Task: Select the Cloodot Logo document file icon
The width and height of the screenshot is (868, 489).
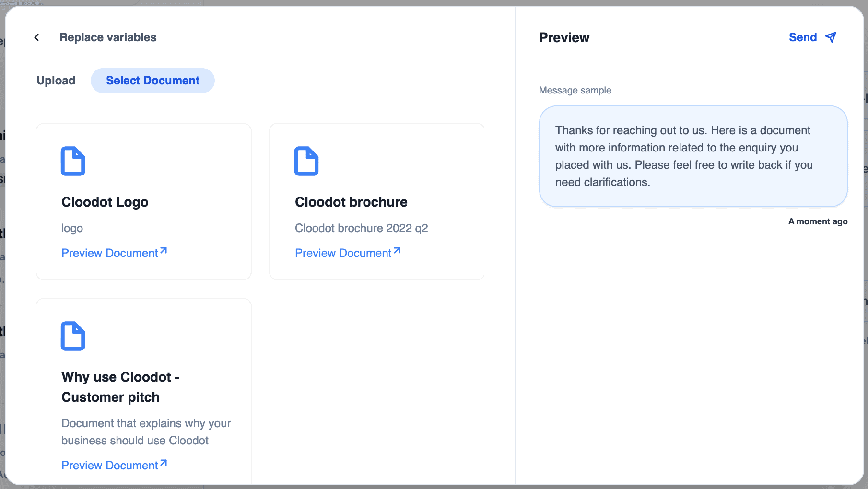Action: (73, 161)
